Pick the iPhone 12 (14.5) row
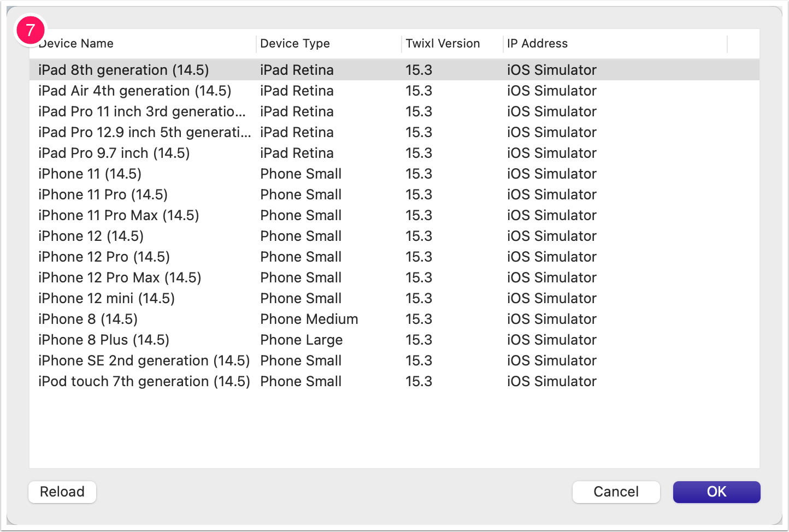This screenshot has height=532, width=789. 394,236
